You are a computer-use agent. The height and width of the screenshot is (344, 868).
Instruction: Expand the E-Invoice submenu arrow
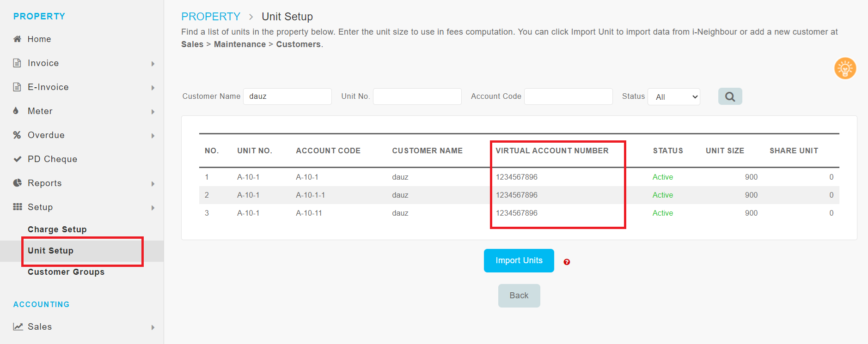[153, 88]
